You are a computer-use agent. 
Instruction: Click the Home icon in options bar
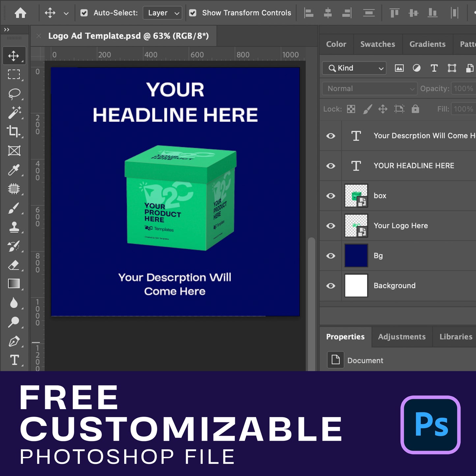[20, 13]
